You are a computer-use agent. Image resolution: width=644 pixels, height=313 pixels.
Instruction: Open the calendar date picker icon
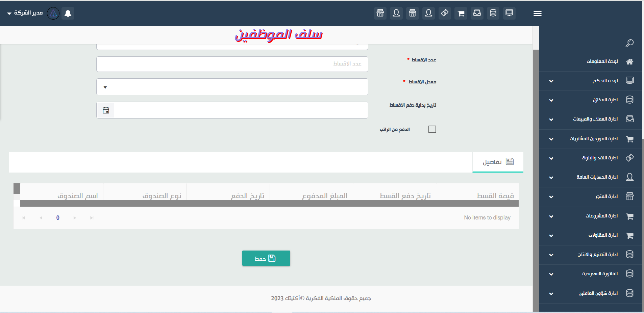(106, 110)
